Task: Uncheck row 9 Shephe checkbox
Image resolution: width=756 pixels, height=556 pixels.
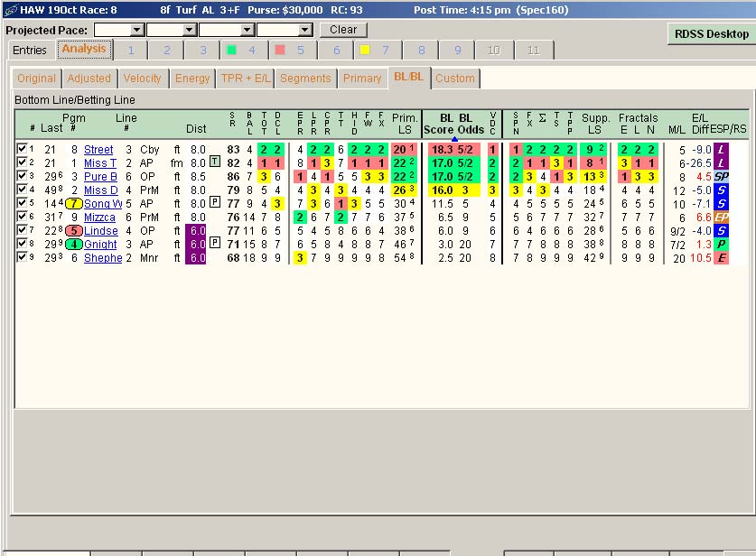Action: [x=22, y=256]
